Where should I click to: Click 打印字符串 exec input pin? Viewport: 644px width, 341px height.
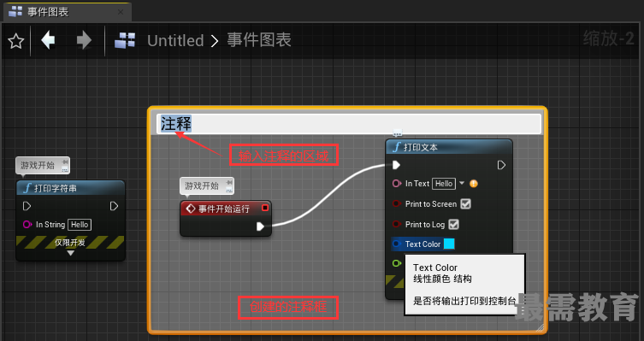pyautogui.click(x=27, y=206)
